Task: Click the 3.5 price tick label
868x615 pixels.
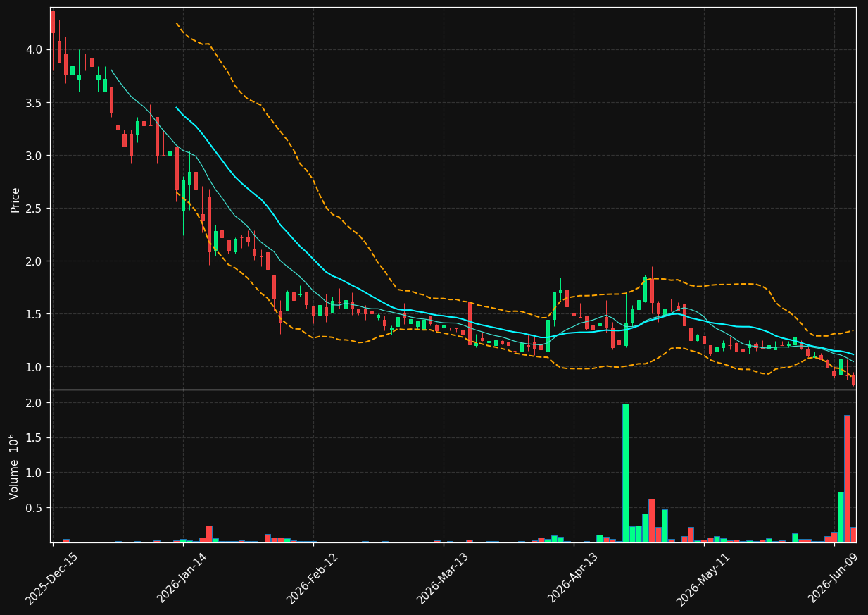Action: 34,102
